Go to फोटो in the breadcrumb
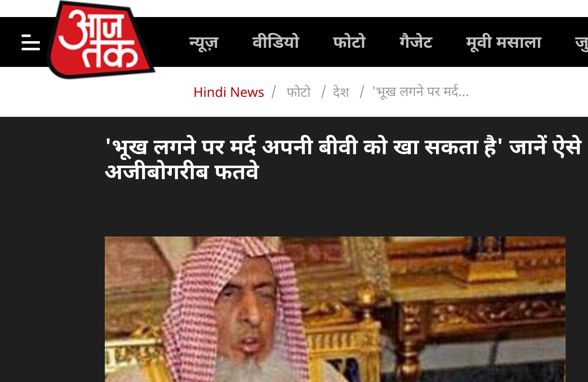The height and width of the screenshot is (382, 588). [299, 92]
